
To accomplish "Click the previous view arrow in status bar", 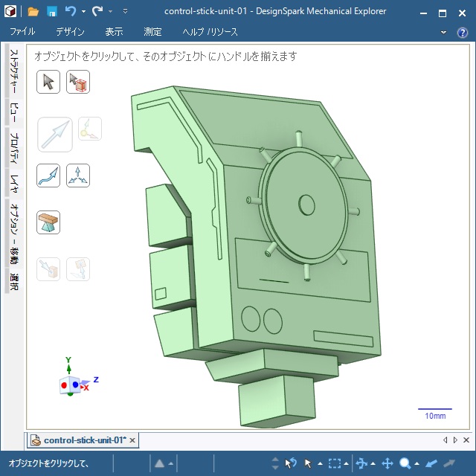I will [431, 463].
